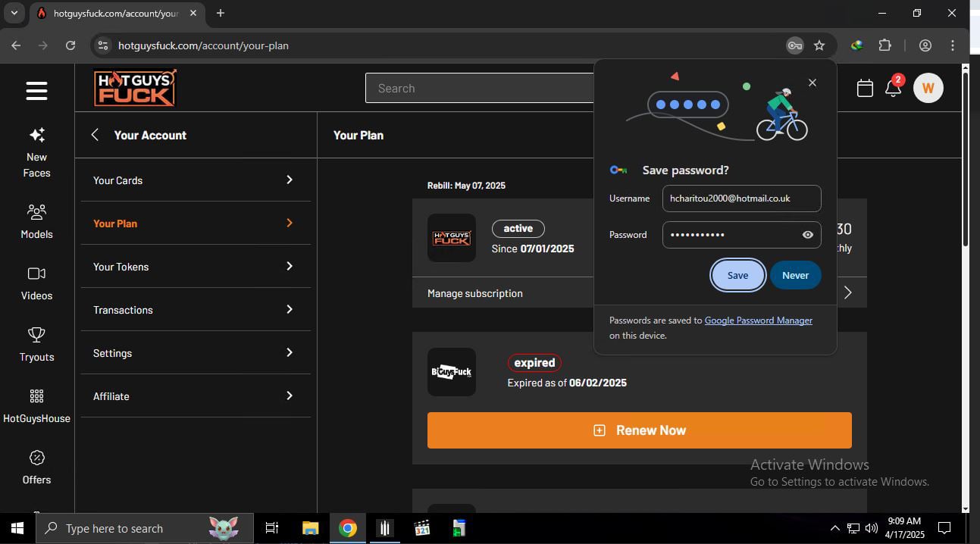
Task: Open the Offers percent badge icon
Action: pos(36,458)
